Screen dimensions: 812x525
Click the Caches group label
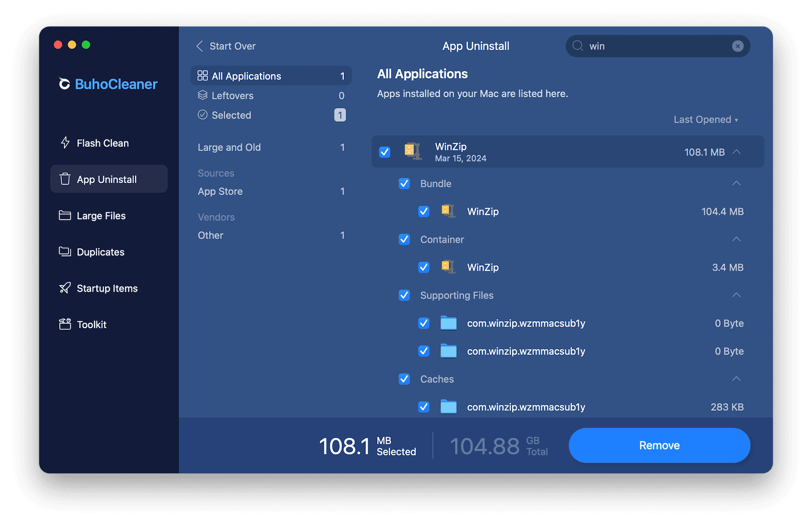(x=437, y=379)
